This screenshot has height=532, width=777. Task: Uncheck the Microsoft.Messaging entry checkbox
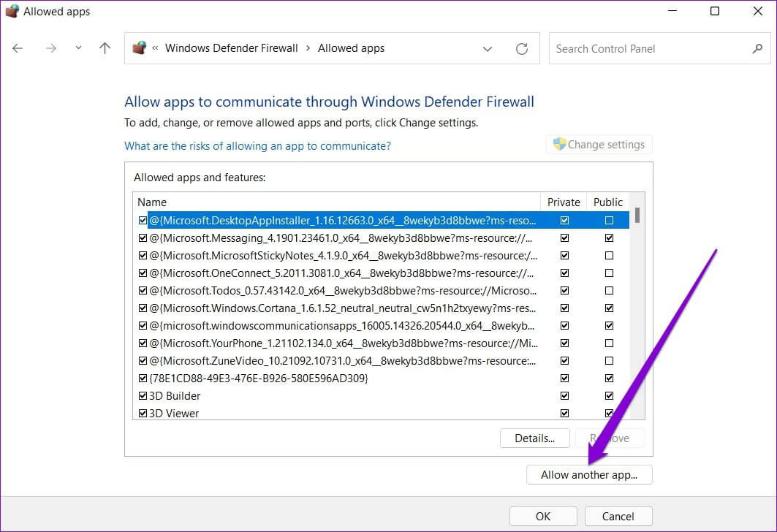pos(143,237)
